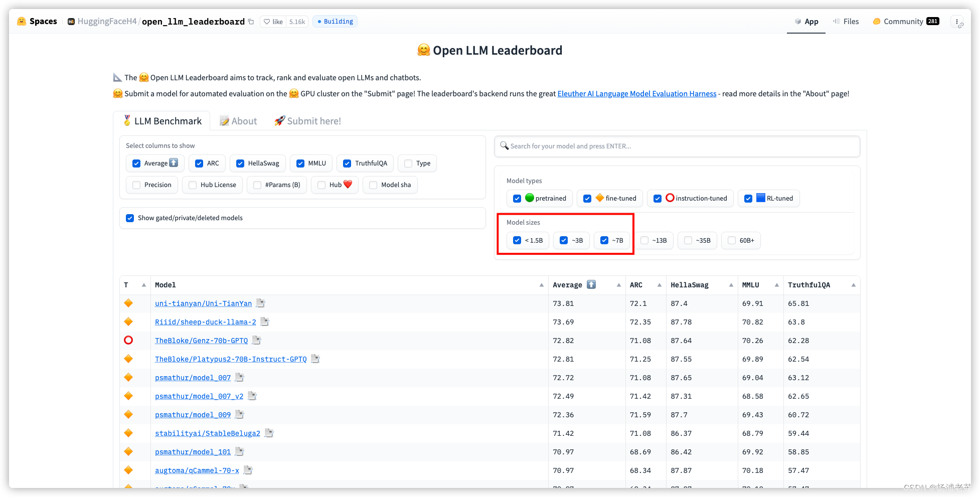980x497 pixels.
Task: Copy the space name using the copy icon
Action: tap(251, 22)
